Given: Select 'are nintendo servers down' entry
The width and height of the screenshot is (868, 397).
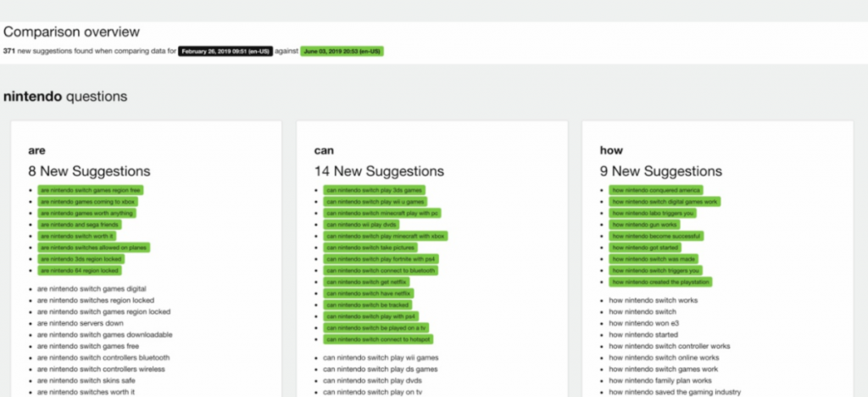Looking at the screenshot, I should [81, 323].
